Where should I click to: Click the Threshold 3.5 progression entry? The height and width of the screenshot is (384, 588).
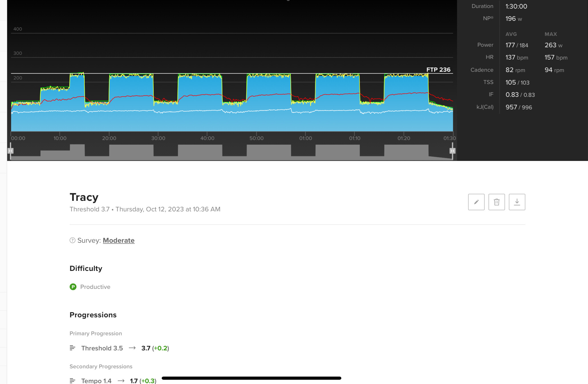(102, 348)
